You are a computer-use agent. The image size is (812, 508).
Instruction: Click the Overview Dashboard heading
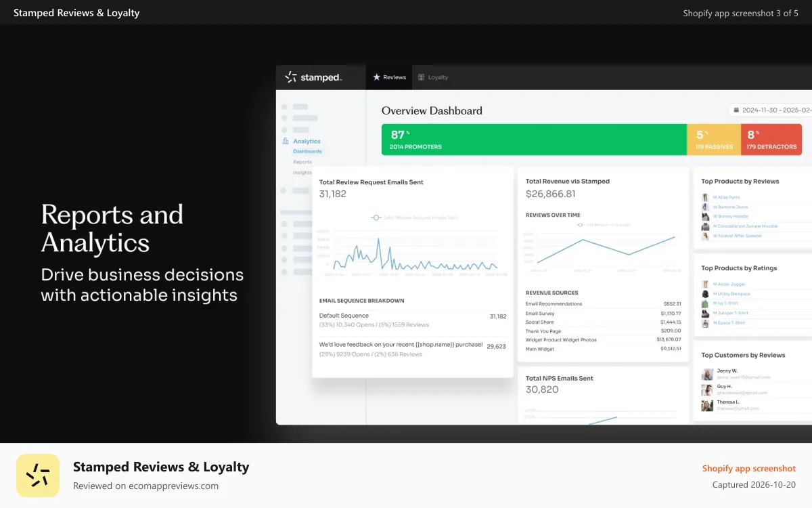[432, 110]
